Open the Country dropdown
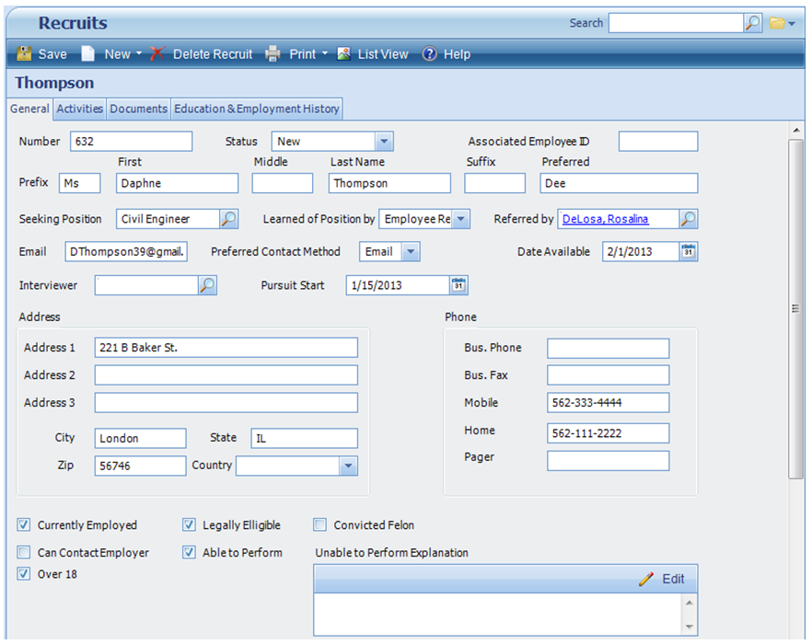This screenshot has height=644, width=812. (x=348, y=466)
